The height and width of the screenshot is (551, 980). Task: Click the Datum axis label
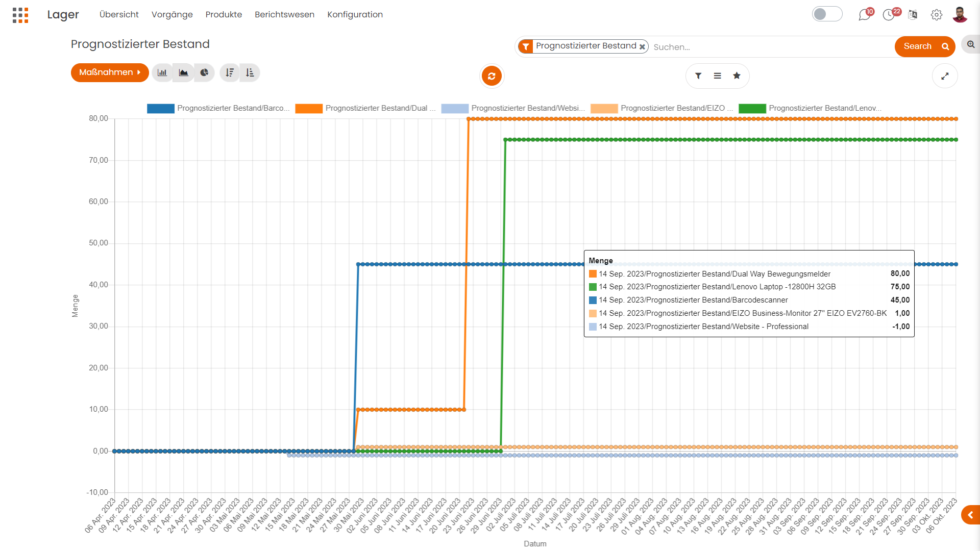pos(535,544)
